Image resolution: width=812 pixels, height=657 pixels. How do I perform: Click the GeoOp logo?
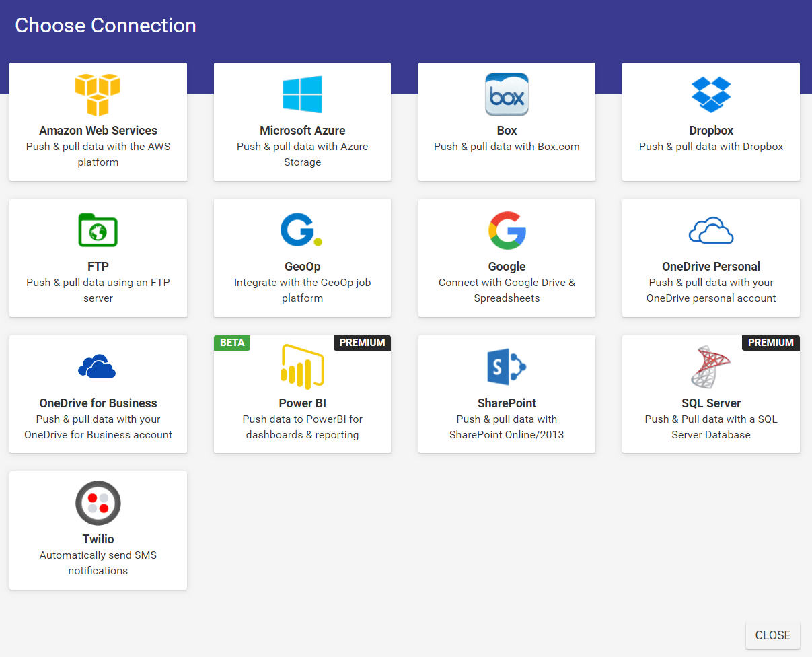tap(302, 229)
